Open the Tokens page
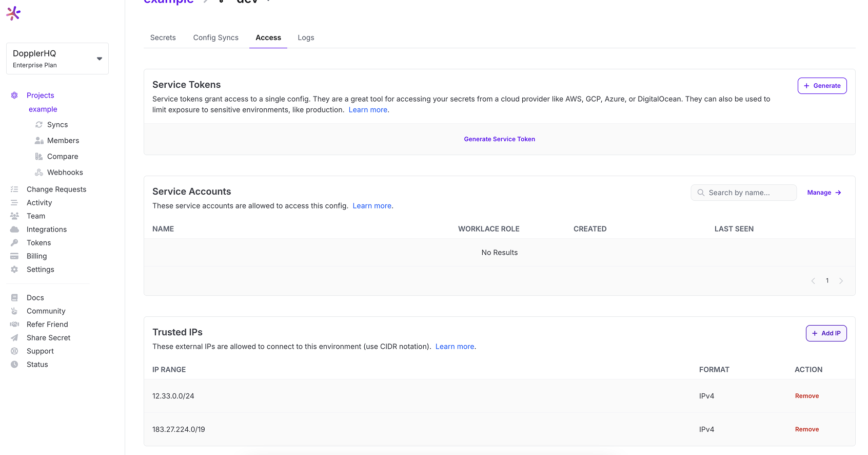 click(x=39, y=243)
